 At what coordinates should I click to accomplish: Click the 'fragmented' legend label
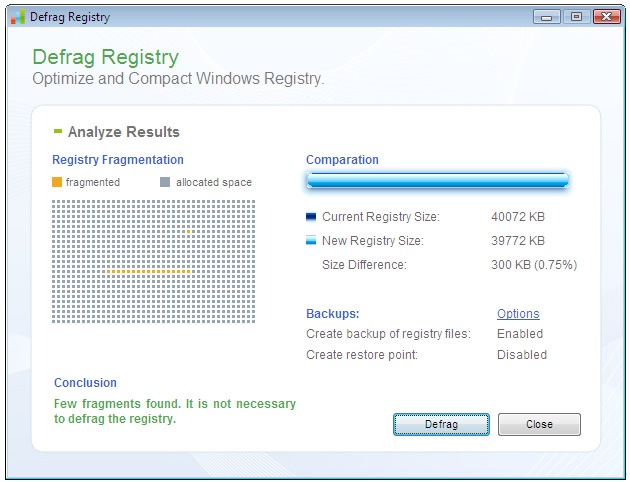coord(93,182)
